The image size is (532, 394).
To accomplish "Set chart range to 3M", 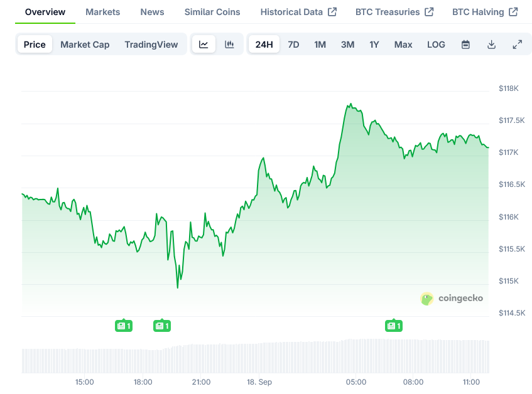I will click(347, 45).
